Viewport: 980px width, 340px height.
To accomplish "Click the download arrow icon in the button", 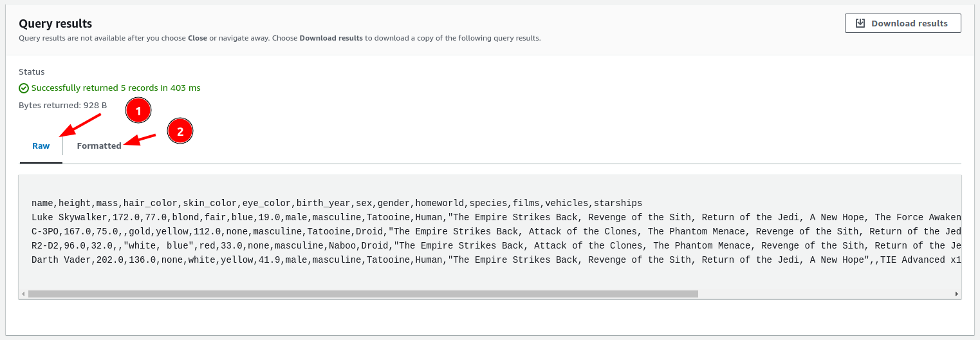I will (x=860, y=23).
